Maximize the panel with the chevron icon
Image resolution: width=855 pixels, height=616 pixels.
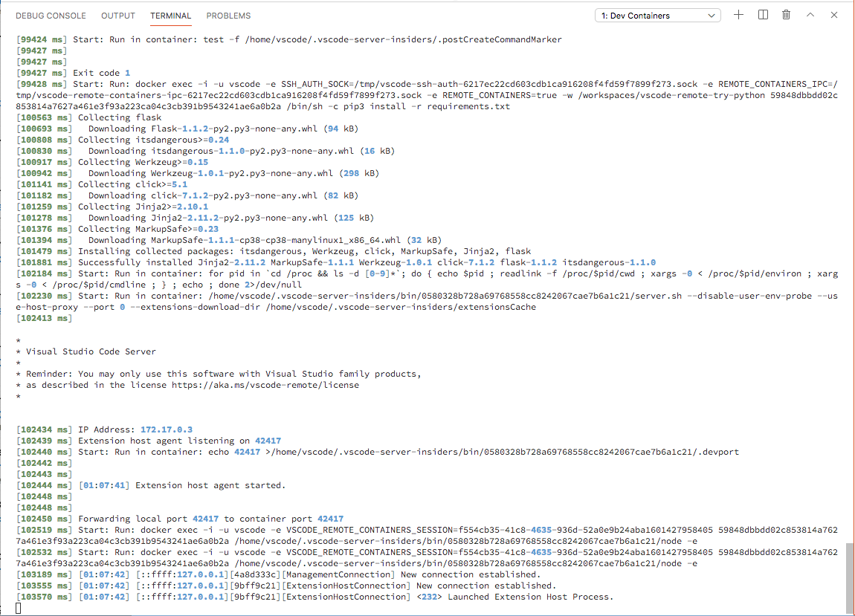[x=810, y=14]
